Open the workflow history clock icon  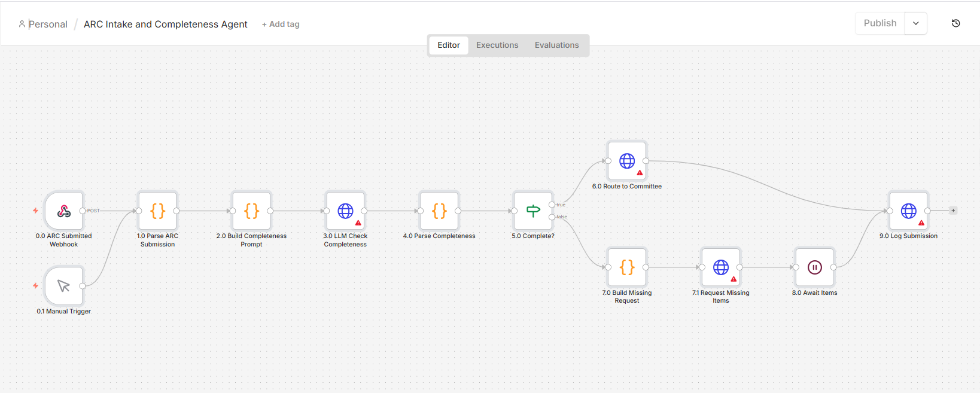click(955, 23)
